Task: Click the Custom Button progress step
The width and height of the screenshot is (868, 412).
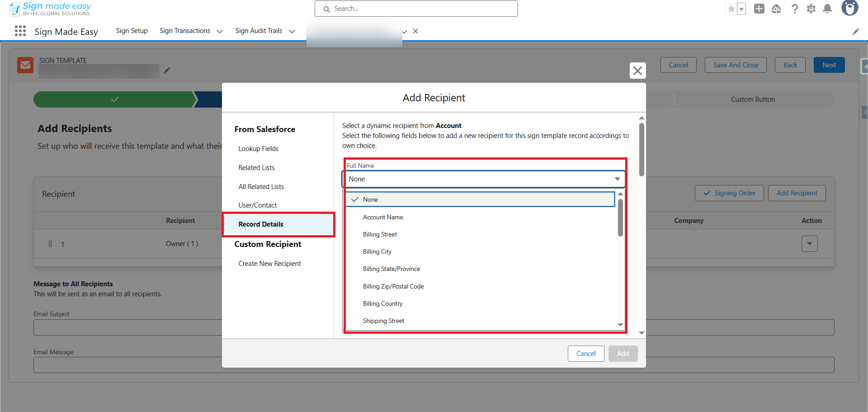Action: [x=753, y=99]
